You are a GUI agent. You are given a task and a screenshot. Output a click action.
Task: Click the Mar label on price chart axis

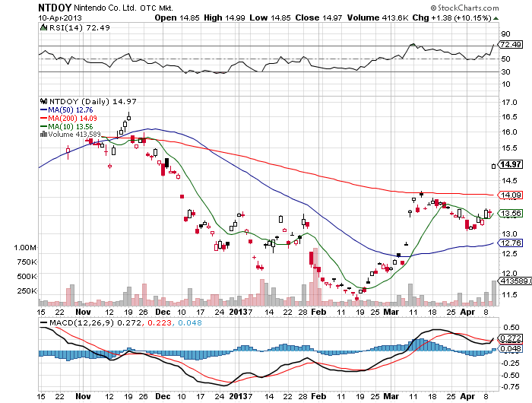[391, 312]
